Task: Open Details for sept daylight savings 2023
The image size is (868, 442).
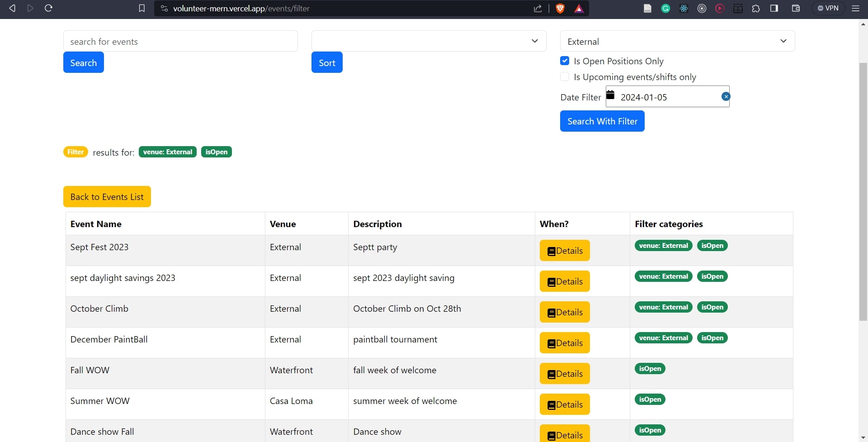Action: [x=565, y=281]
